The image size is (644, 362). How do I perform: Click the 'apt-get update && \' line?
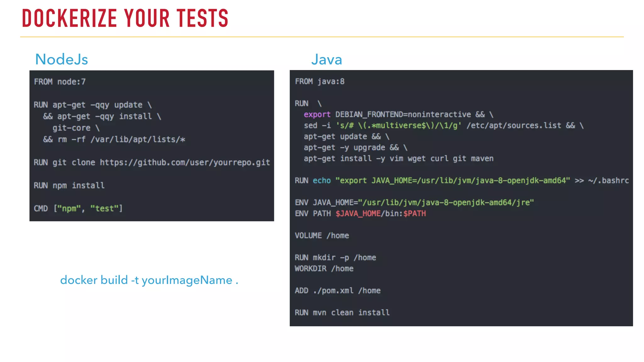click(347, 136)
